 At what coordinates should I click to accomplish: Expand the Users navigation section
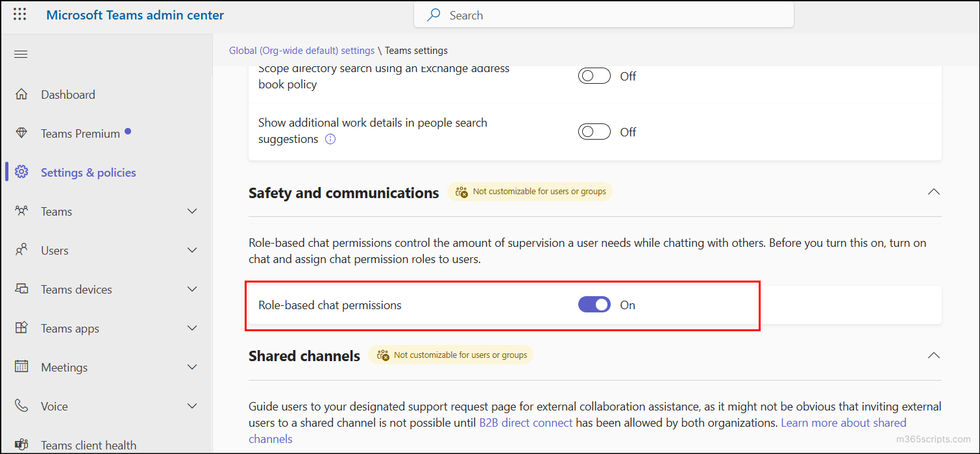[192, 250]
